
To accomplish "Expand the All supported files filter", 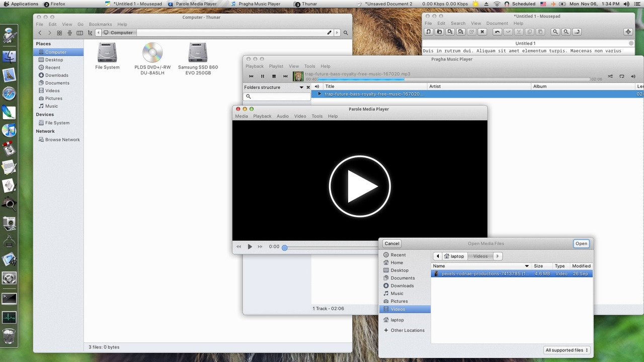I will point(567,350).
